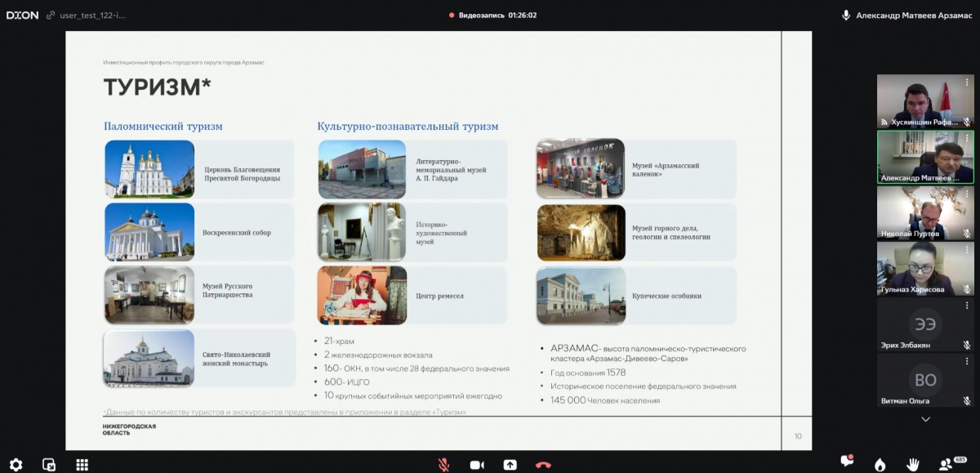Open the participants list
Viewport: 980px width, 473px height.
pos(947,464)
